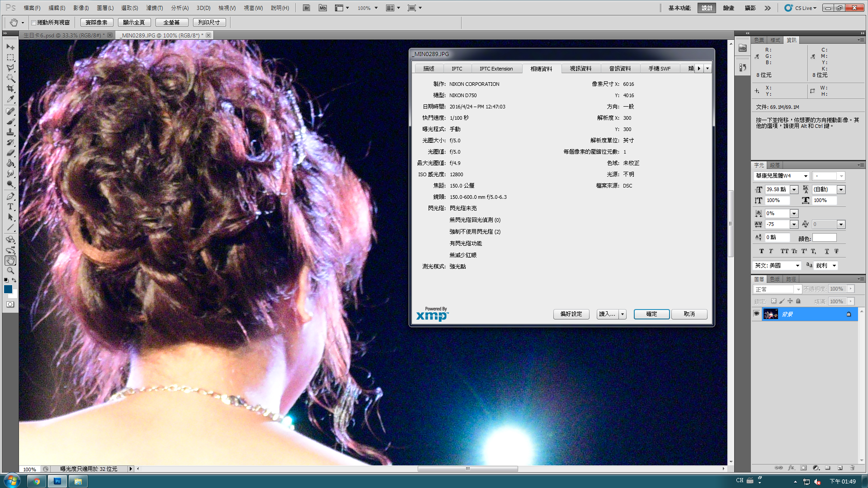Click the 確定 button

(651, 314)
